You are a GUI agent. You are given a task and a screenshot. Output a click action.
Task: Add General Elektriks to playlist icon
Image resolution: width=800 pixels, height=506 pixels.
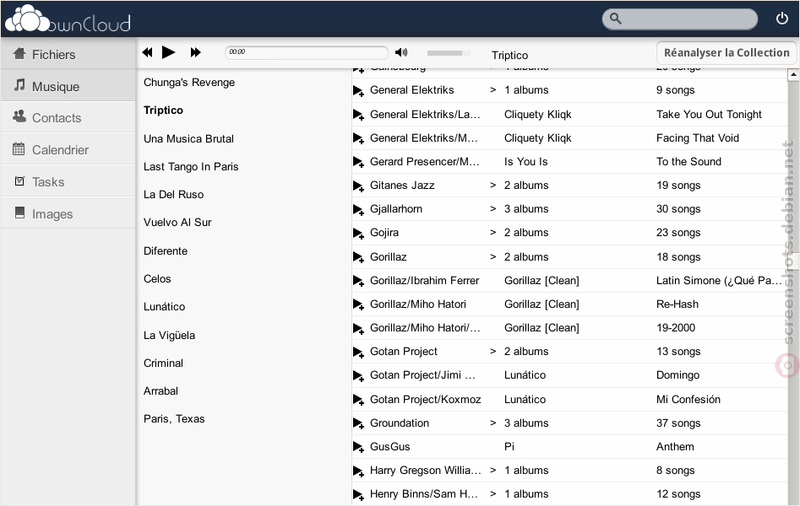359,91
